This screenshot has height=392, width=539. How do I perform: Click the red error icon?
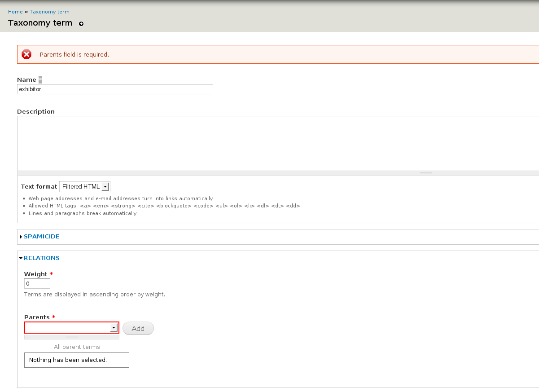(27, 54)
